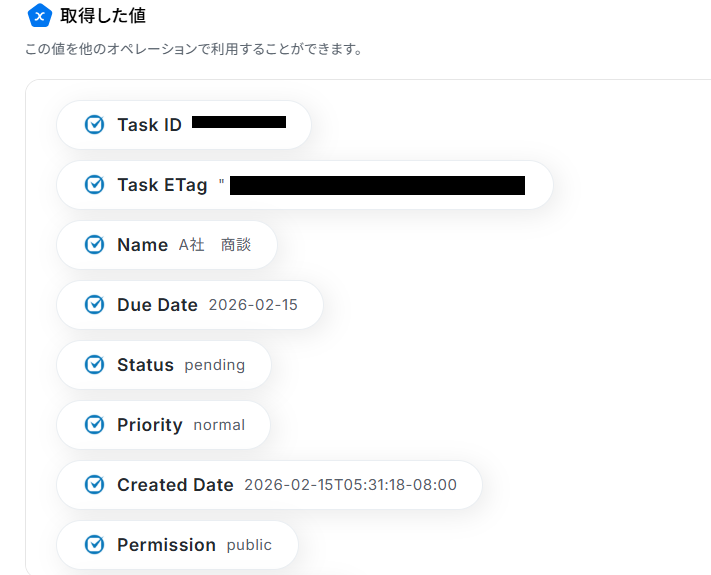Select the Created Date label text

click(x=175, y=485)
